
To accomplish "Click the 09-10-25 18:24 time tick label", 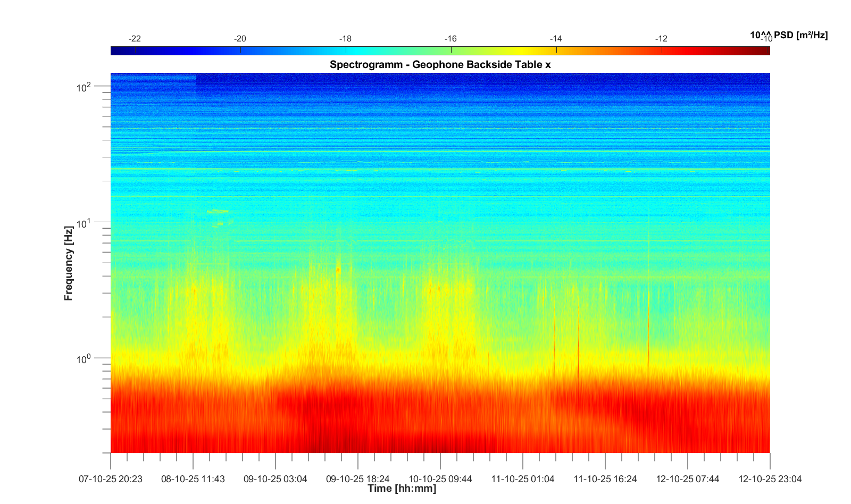I will click(358, 479).
